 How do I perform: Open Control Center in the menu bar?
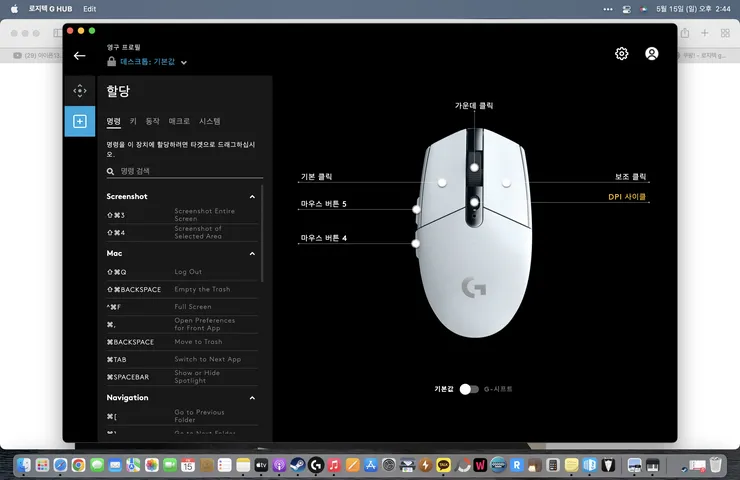(626, 9)
